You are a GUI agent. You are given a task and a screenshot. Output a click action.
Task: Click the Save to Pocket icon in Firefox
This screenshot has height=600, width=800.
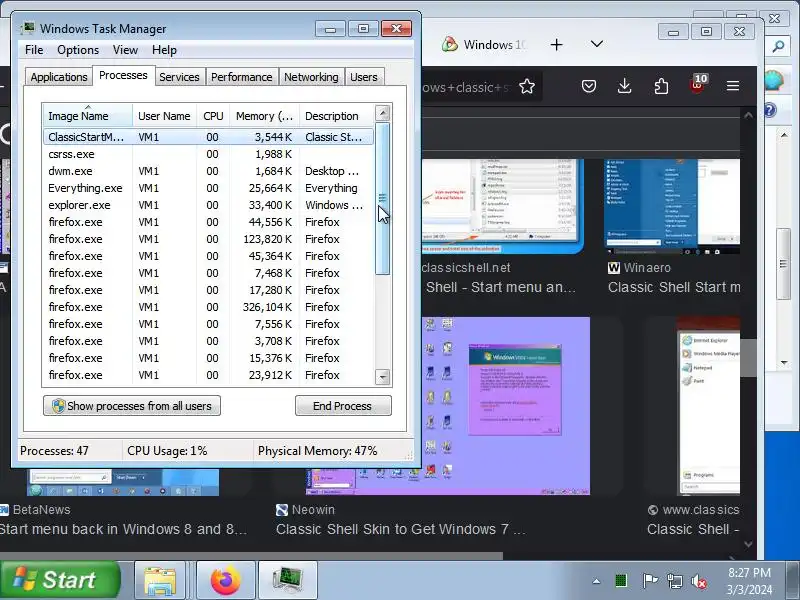(x=589, y=86)
